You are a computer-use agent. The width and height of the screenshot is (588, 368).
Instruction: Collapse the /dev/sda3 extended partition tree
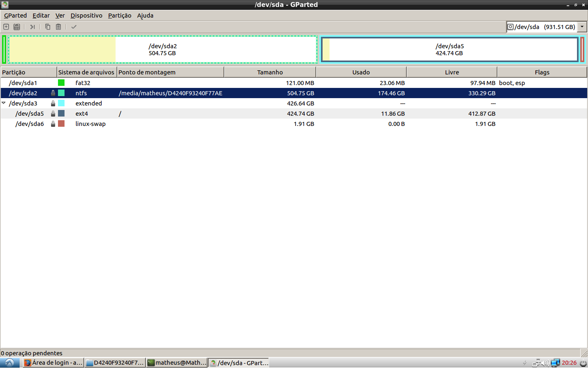[x=4, y=103]
